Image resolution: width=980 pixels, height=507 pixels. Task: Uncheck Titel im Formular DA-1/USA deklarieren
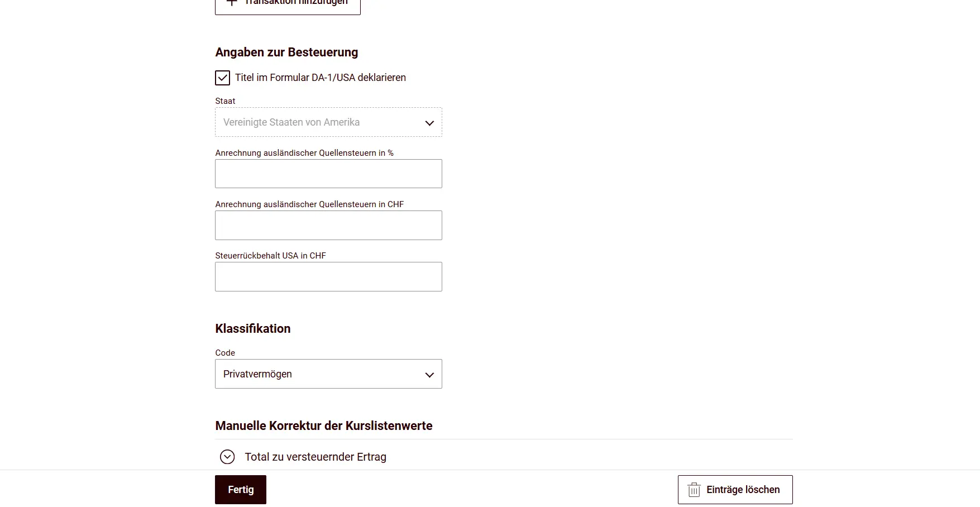[222, 78]
